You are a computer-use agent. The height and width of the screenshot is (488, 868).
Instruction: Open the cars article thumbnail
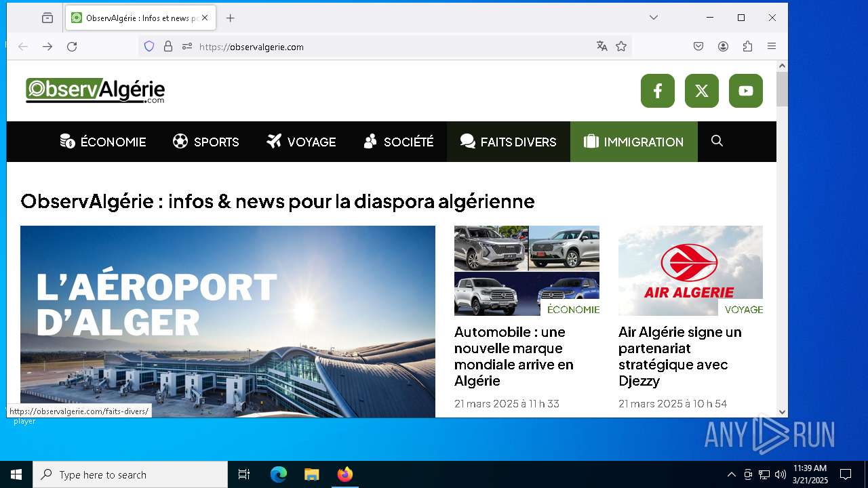point(527,270)
